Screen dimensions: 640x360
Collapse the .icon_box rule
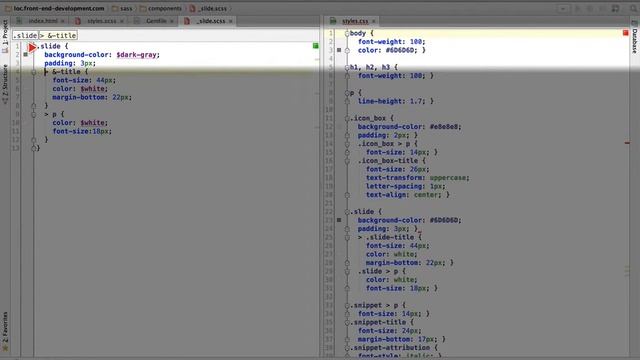tap(347, 118)
